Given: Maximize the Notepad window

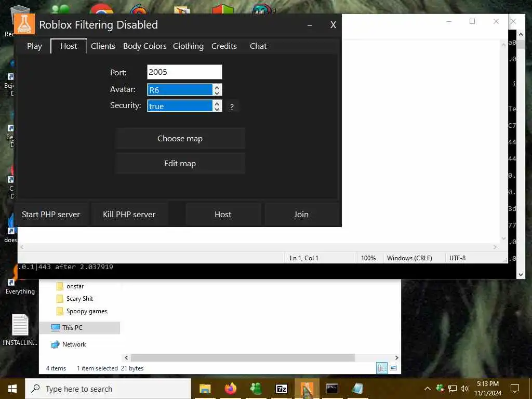Looking at the screenshot, I should 472,21.
